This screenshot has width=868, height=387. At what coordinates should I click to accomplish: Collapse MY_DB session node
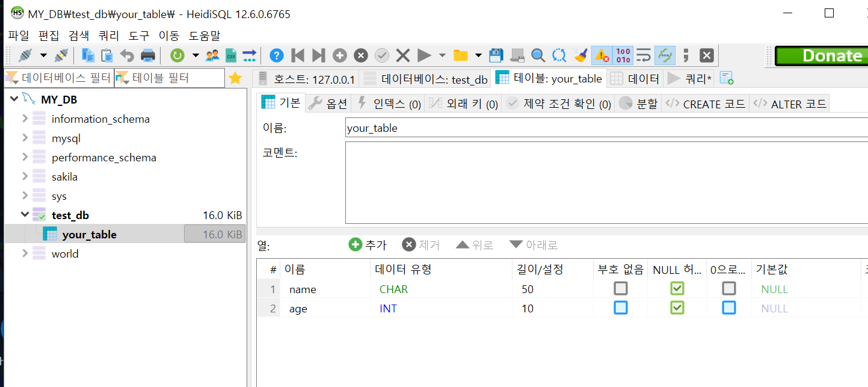pos(14,99)
